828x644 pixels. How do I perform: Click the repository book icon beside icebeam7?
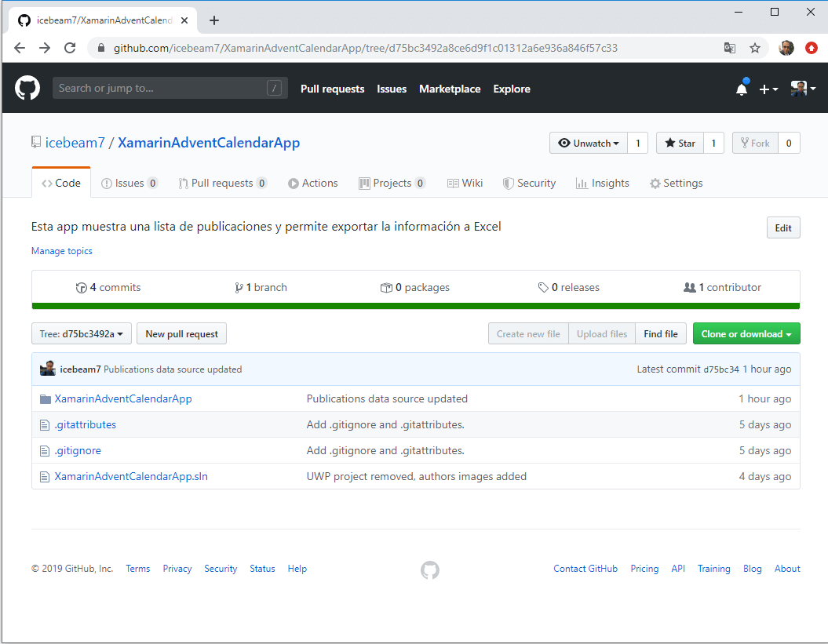pos(35,141)
